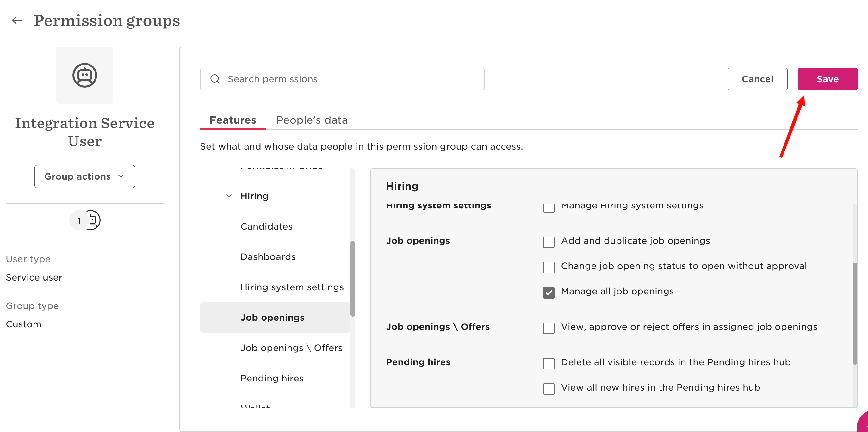Click the search magnifier icon

coord(215,79)
